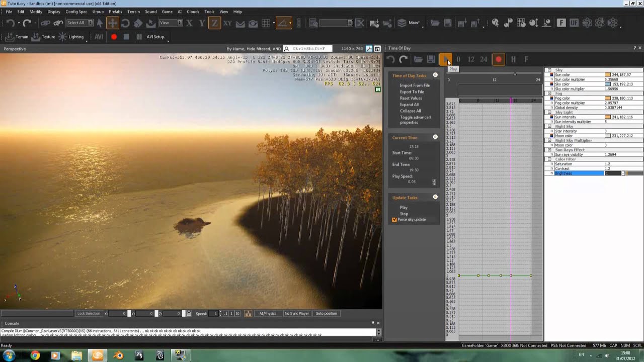Open the File menu
The image size is (644, 362).
click(x=9, y=12)
